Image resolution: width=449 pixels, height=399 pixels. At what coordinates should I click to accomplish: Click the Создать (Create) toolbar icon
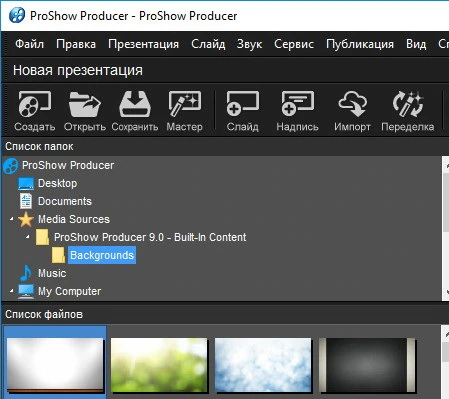tap(35, 104)
